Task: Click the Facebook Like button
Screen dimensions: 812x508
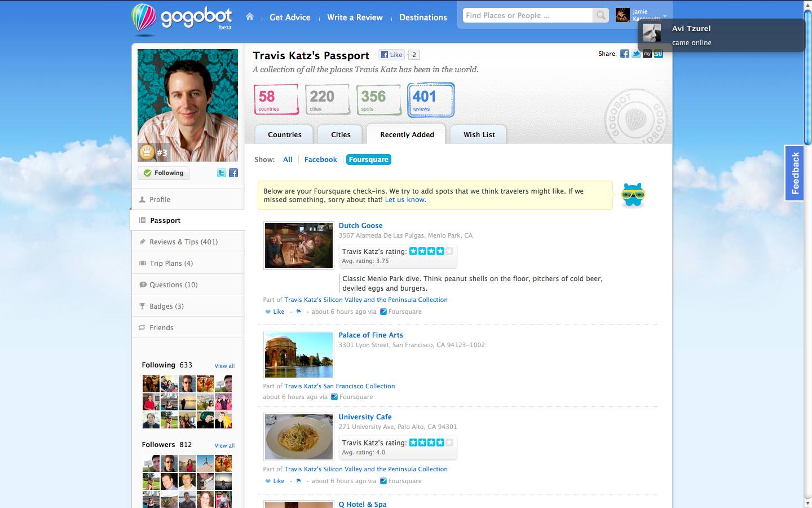Action: coord(391,55)
